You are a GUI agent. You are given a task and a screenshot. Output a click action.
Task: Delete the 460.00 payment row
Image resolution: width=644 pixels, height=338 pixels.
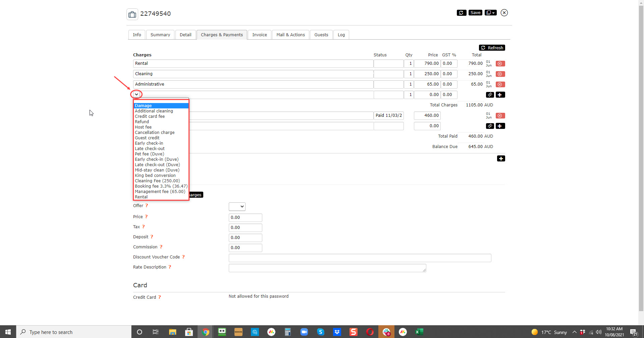(x=500, y=116)
